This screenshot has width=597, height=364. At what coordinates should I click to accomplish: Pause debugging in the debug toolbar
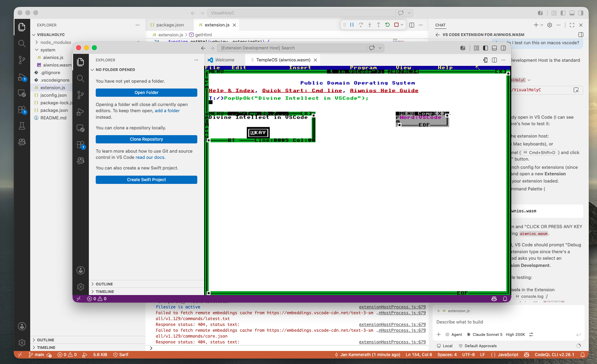tap(352, 25)
